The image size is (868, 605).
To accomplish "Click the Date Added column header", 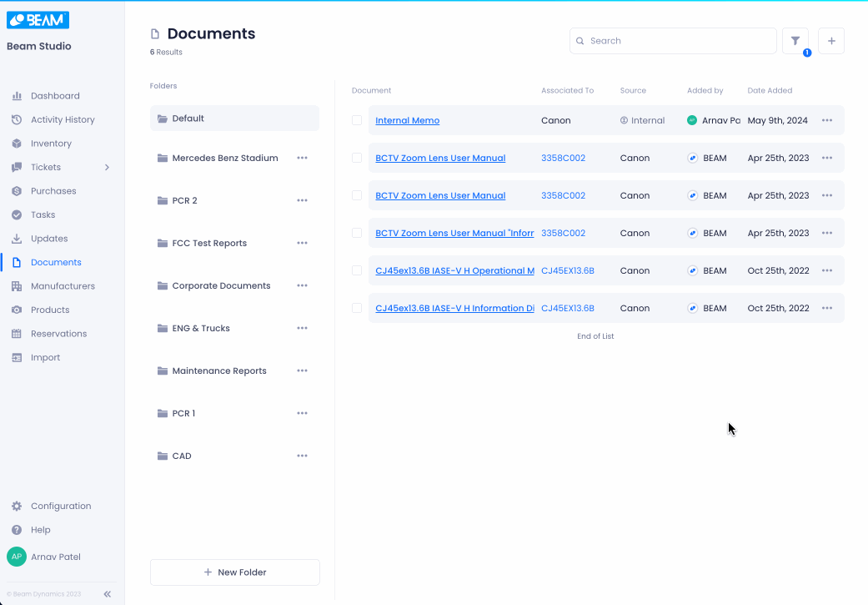I will coord(770,90).
